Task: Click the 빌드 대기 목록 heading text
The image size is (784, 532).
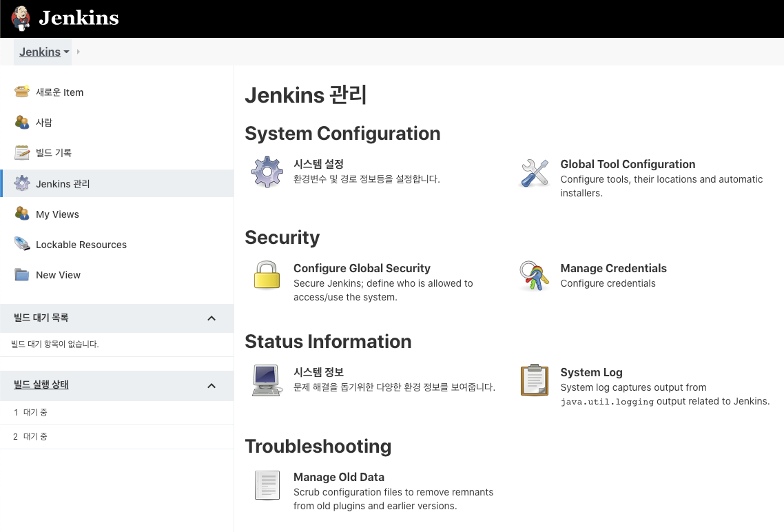Action: [x=41, y=318]
